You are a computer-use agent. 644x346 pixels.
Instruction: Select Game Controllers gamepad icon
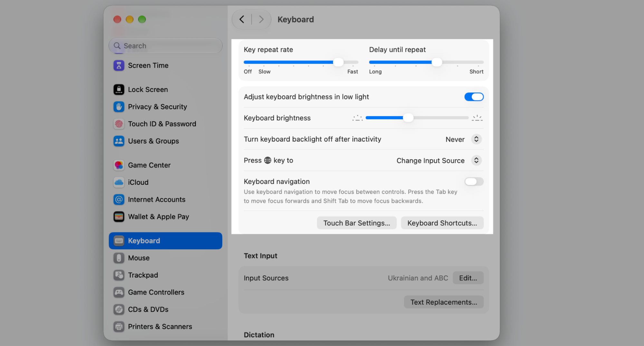[119, 292]
